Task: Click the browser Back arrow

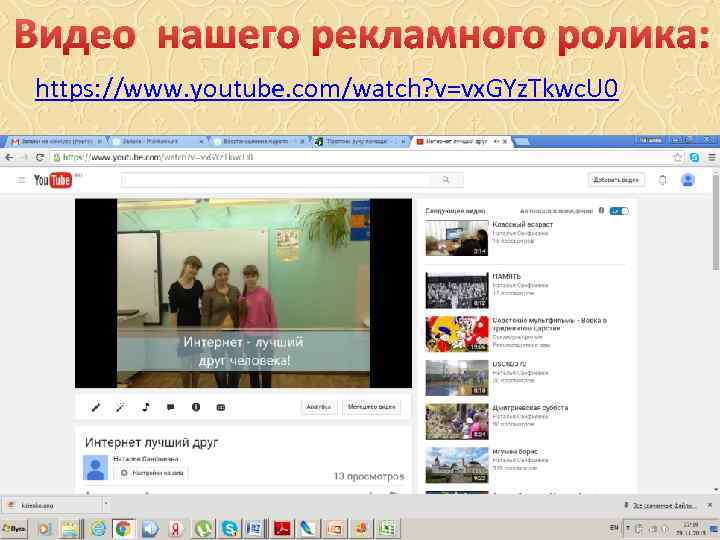Action: tap(9, 158)
